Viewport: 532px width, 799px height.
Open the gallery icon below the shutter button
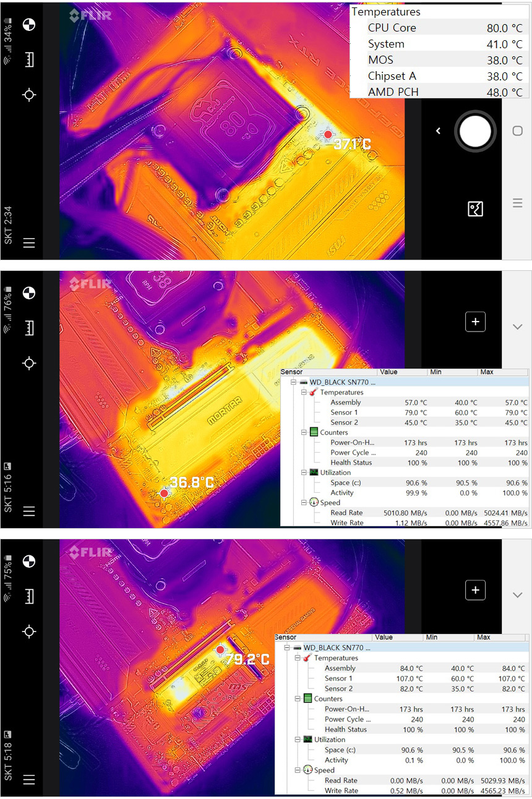[x=474, y=209]
